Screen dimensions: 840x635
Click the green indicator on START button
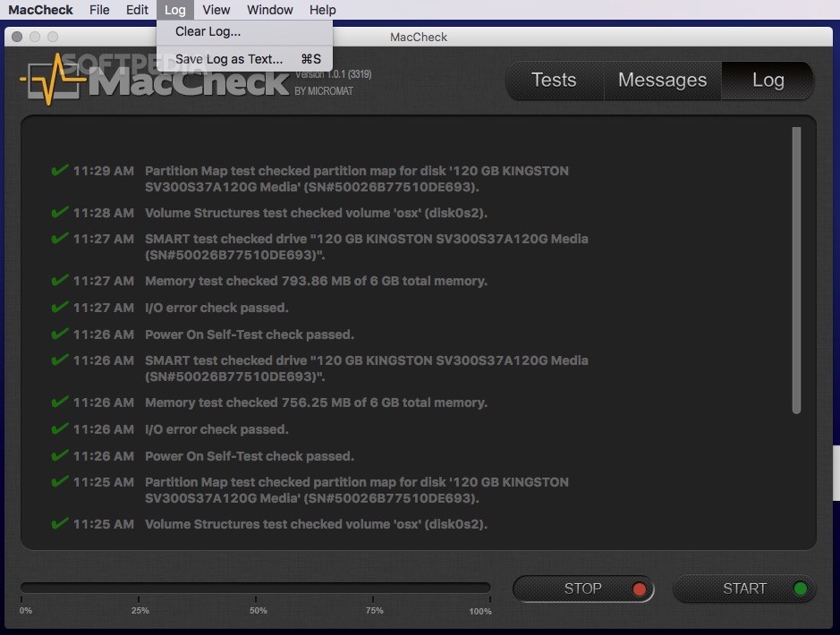click(x=801, y=588)
